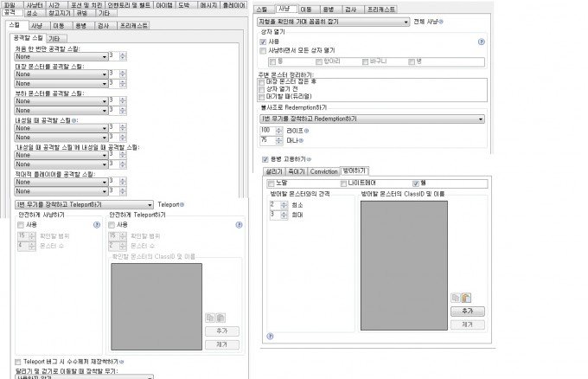This screenshot has width=588, height=379.
Task: Click the 최소 interval number field
Action: [x=273, y=204]
